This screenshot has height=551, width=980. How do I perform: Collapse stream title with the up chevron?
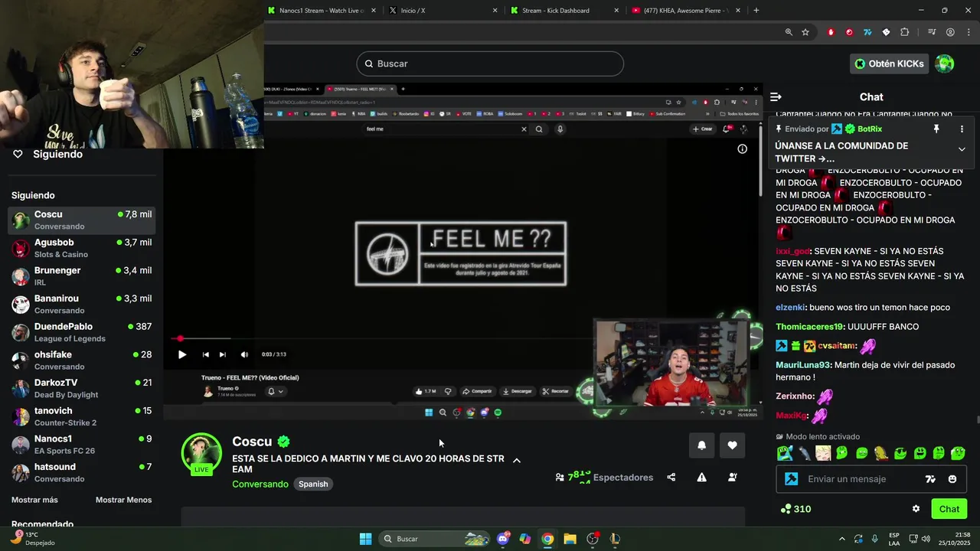(516, 461)
